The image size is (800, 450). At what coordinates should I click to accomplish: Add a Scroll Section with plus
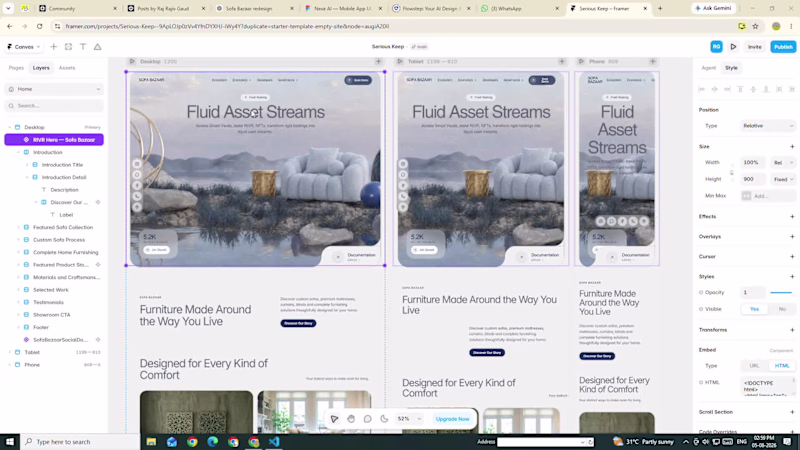[792, 412]
